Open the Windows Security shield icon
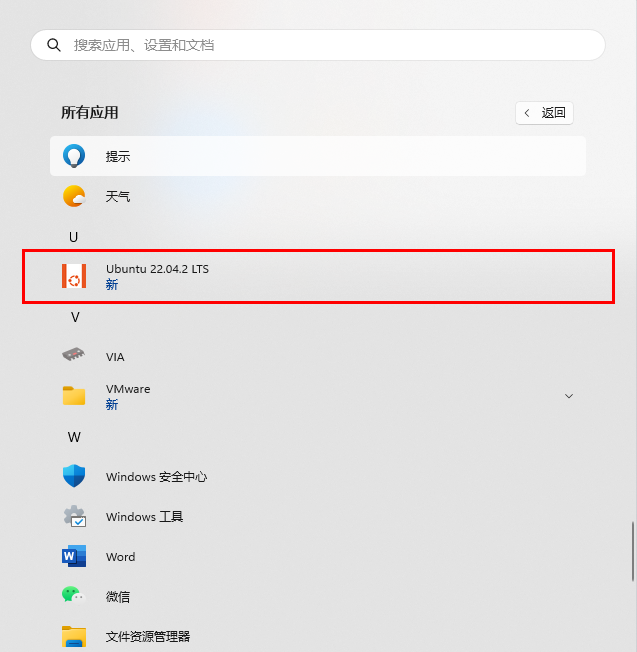Viewport: 637px width, 652px height. [x=74, y=476]
